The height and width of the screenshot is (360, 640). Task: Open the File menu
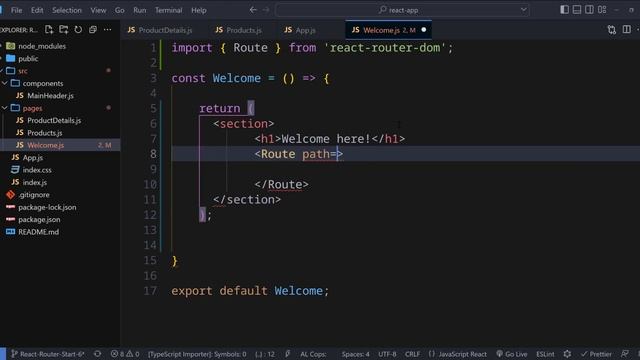[16, 10]
